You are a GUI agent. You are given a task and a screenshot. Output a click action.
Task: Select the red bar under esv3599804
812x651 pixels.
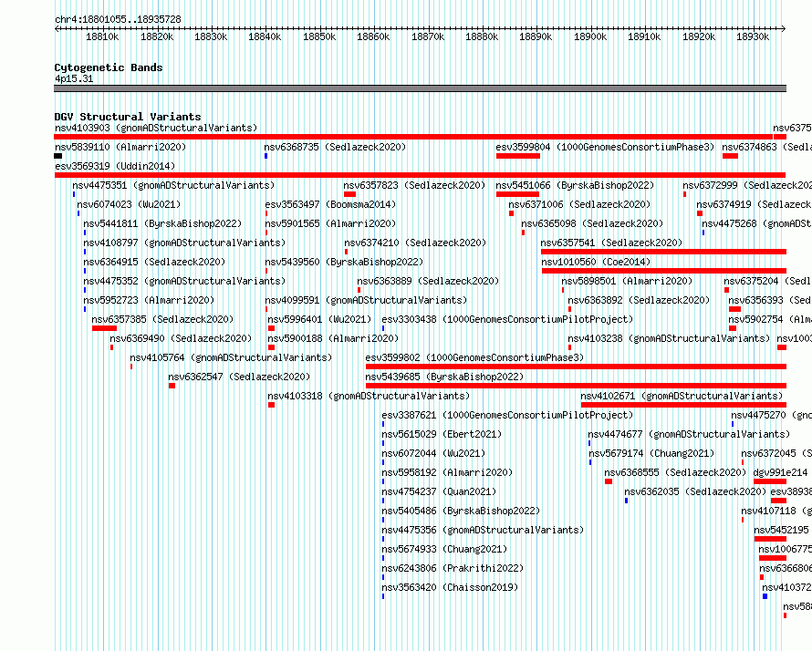coord(518,156)
